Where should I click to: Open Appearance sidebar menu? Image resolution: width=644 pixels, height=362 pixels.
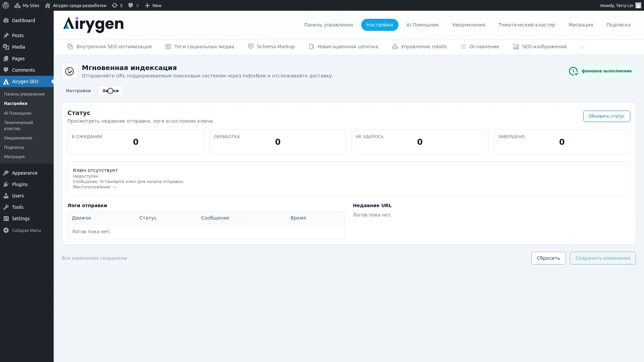tap(27, 173)
